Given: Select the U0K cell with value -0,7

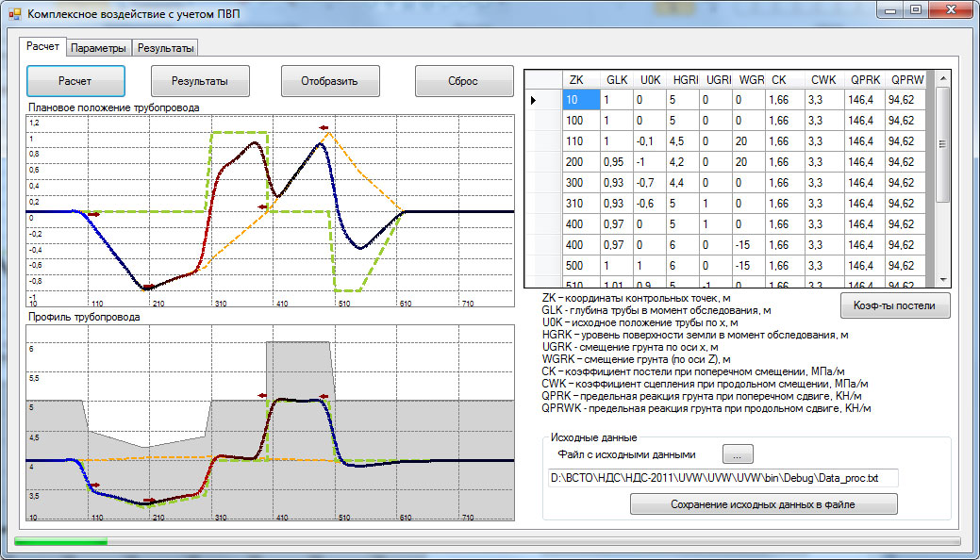Looking at the screenshot, I should (x=650, y=183).
